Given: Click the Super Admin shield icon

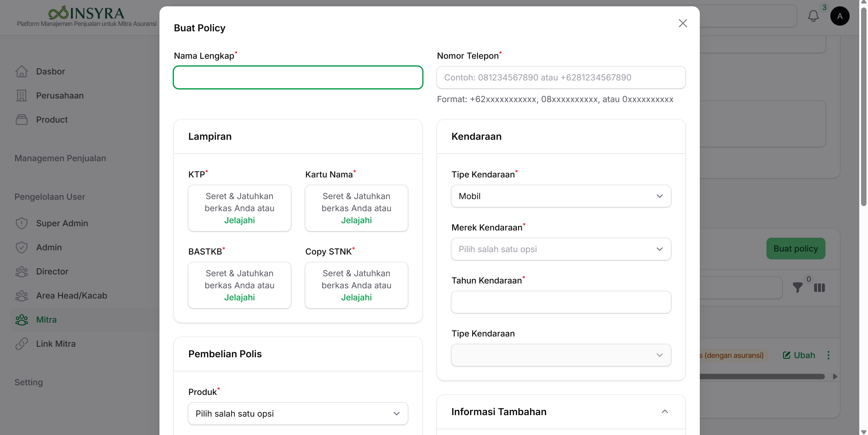Looking at the screenshot, I should (x=22, y=223).
